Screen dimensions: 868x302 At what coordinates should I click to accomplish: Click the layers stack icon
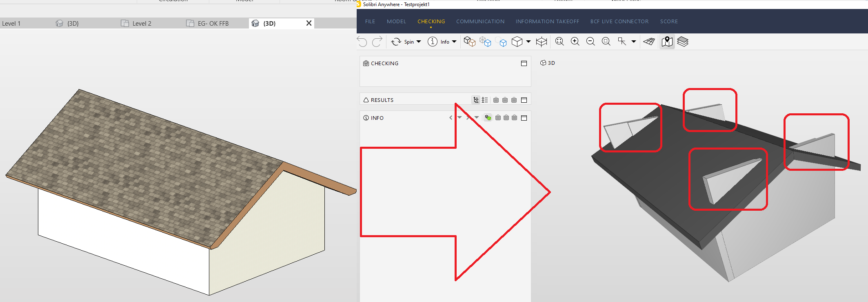click(x=683, y=42)
